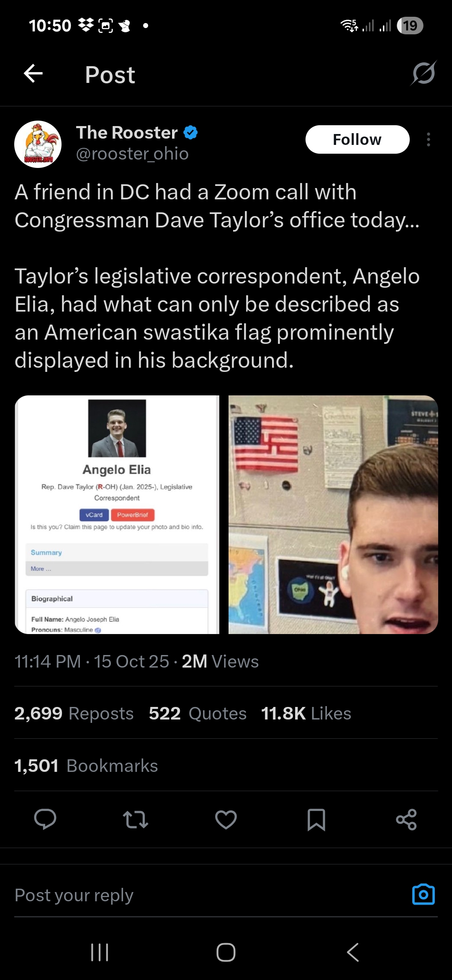Open the @rooster_ohio handle
Screen dimensions: 452x980
pyautogui.click(x=132, y=154)
